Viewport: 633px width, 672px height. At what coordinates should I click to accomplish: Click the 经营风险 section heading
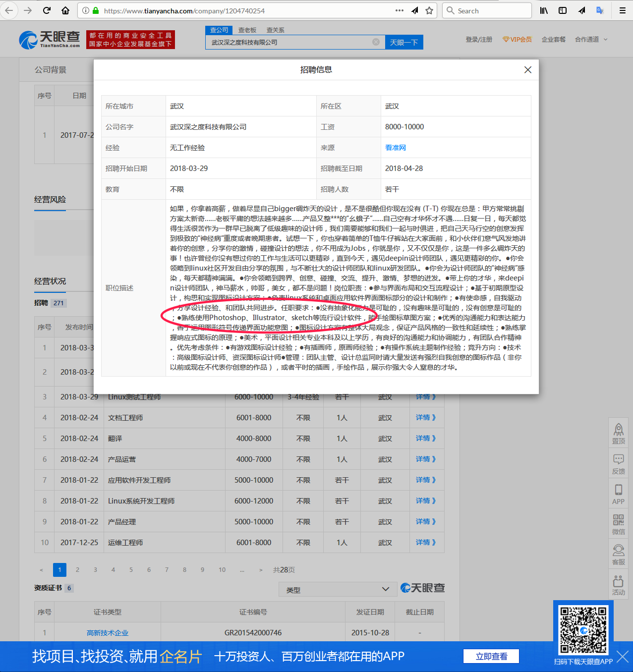click(50, 199)
